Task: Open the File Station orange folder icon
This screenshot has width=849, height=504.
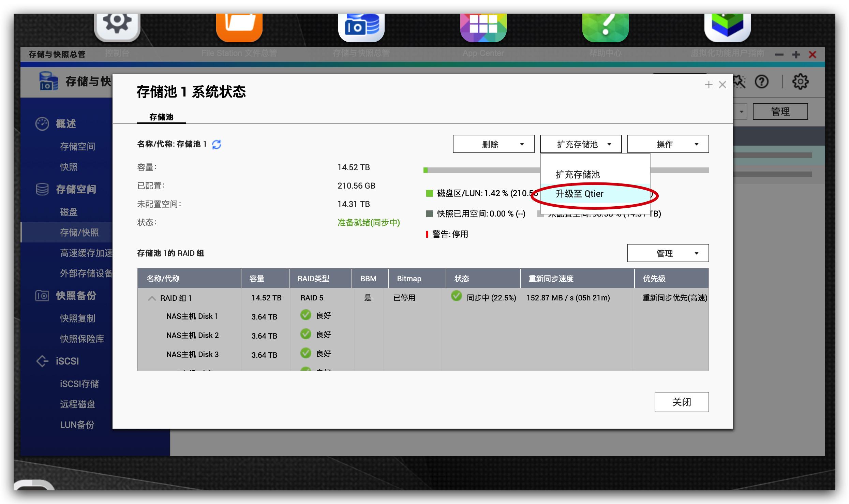Action: click(x=239, y=26)
